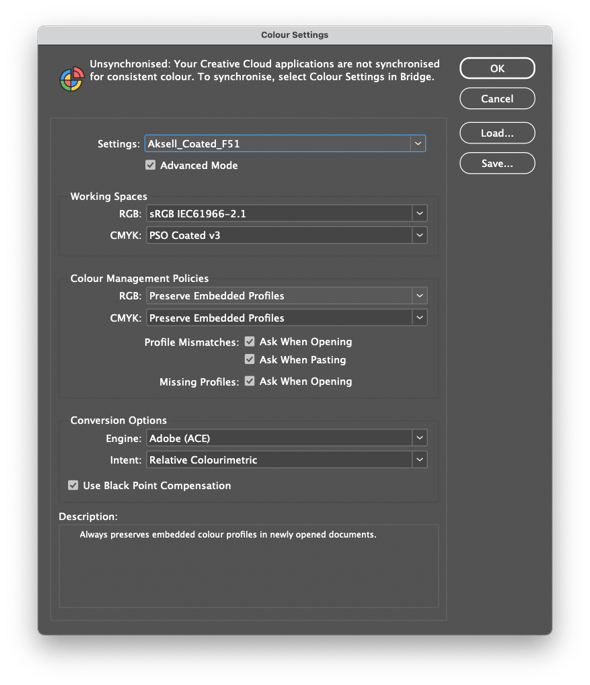Screen dimensions: 590x685
Task: Untick Profile Mismatches Ask When Opening
Action: pos(249,341)
